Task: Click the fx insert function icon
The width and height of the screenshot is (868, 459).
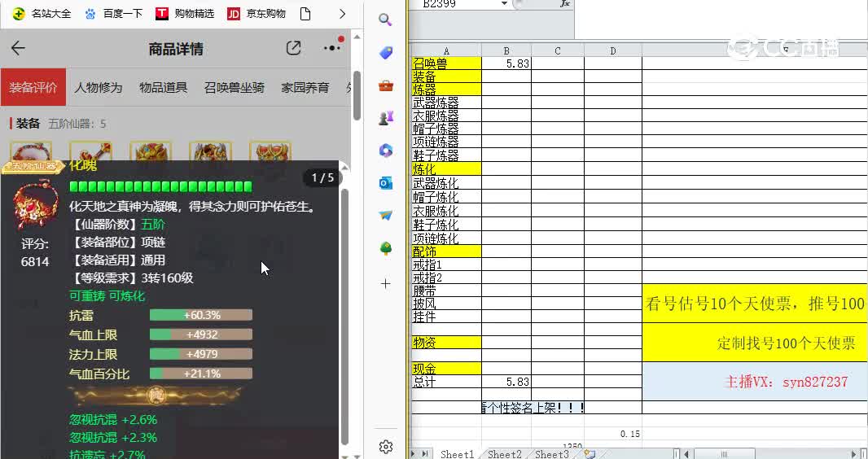Action: (564, 4)
